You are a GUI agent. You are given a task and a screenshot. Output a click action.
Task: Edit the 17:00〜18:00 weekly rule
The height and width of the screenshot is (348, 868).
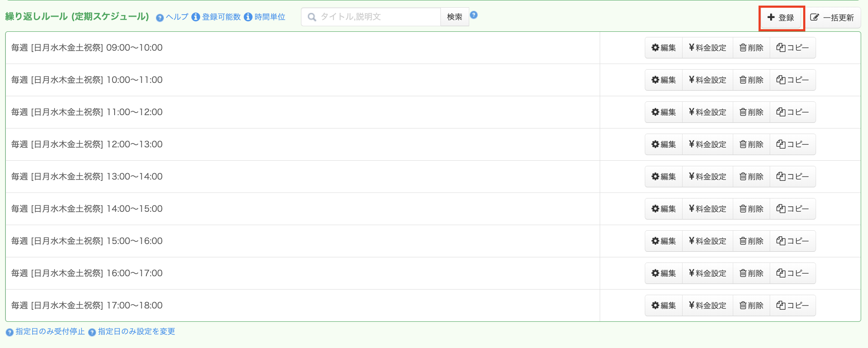pyautogui.click(x=664, y=305)
